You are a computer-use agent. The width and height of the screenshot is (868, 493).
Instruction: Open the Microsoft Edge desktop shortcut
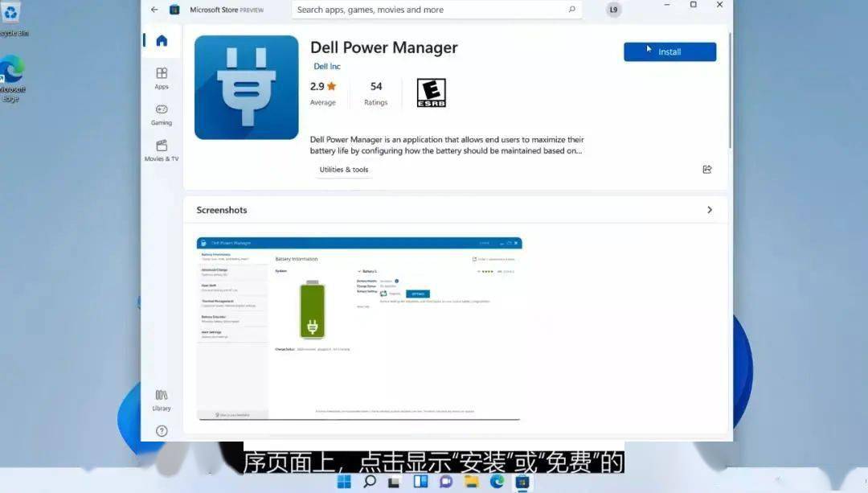11,79
